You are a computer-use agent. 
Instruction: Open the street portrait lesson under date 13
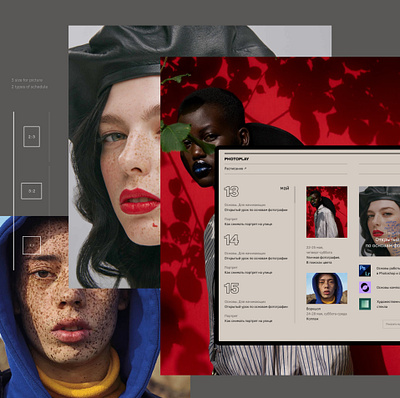tap(248, 224)
